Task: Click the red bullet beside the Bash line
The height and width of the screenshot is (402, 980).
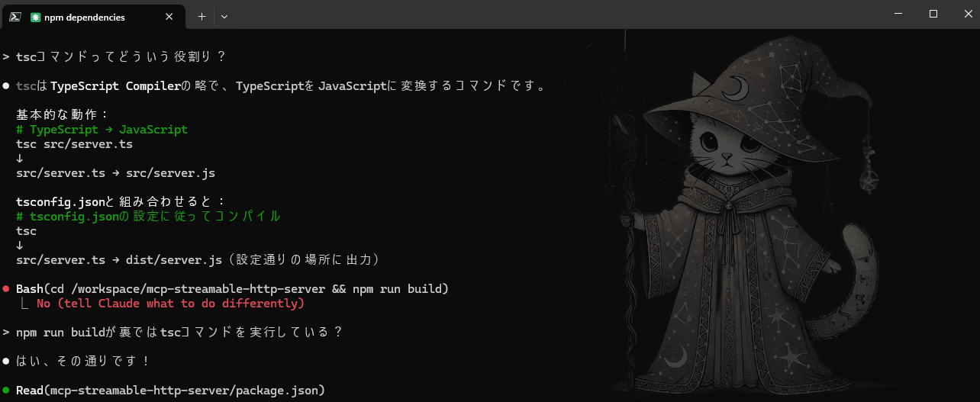Action: click(6, 289)
